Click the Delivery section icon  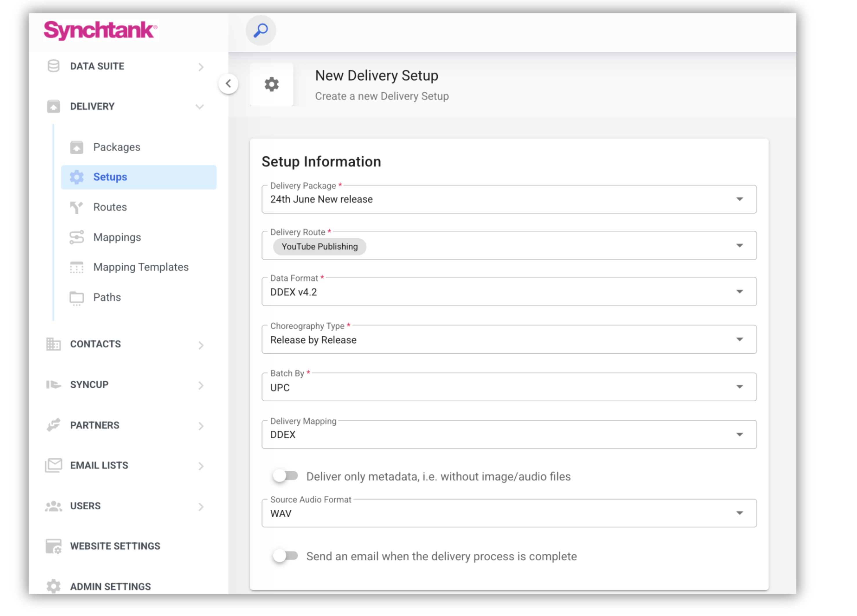coord(53,107)
